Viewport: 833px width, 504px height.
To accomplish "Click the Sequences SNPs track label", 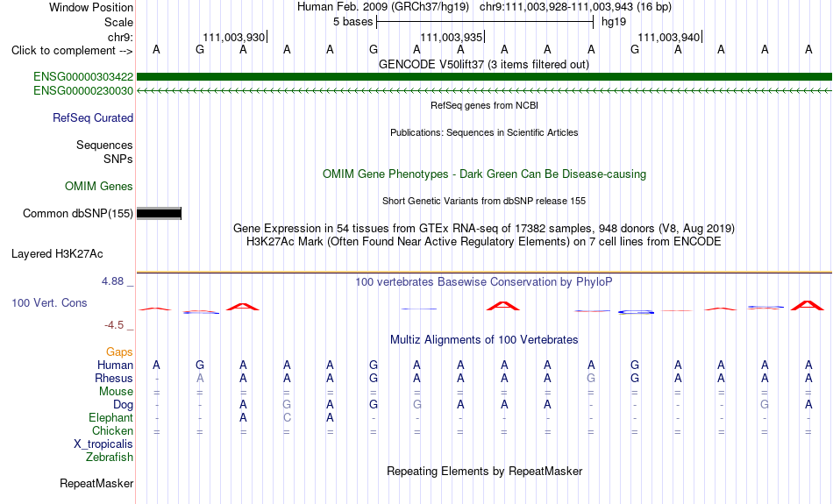I will pyautogui.click(x=104, y=152).
